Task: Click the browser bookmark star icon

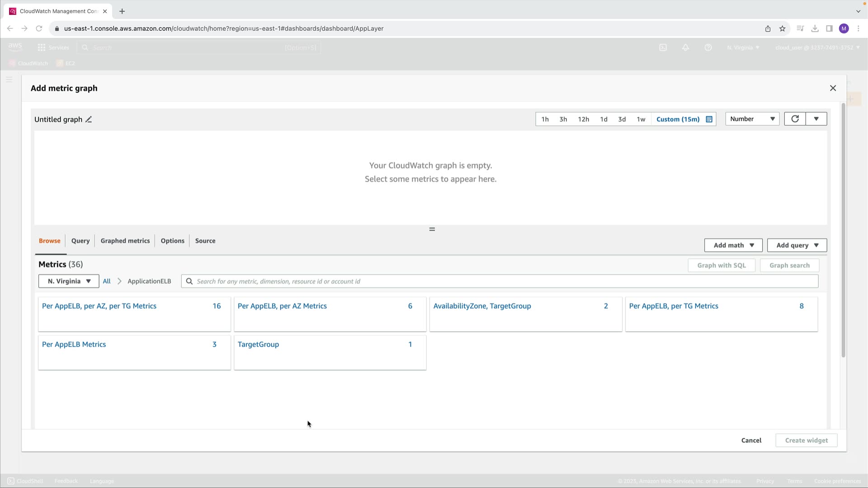Action: tap(783, 28)
